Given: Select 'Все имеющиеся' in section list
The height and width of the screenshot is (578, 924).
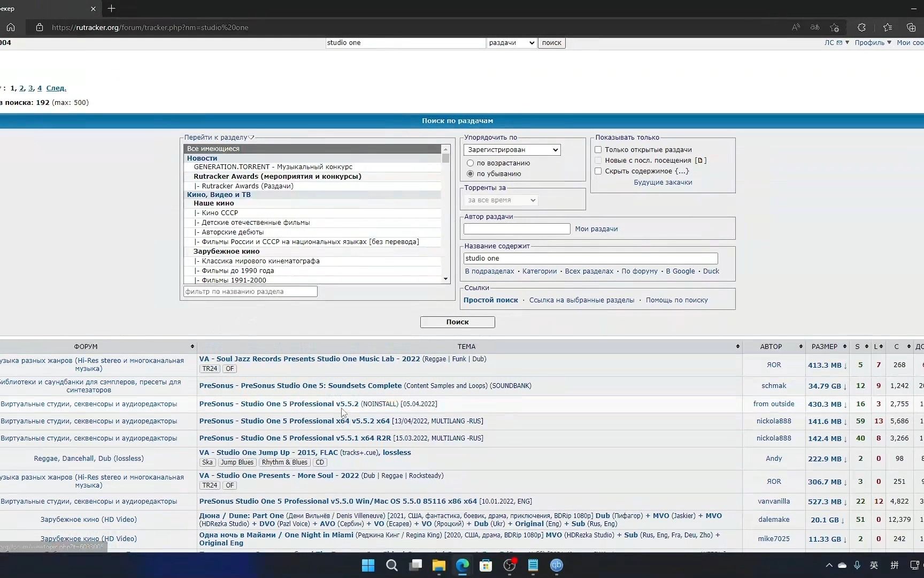Looking at the screenshot, I should click(x=312, y=149).
